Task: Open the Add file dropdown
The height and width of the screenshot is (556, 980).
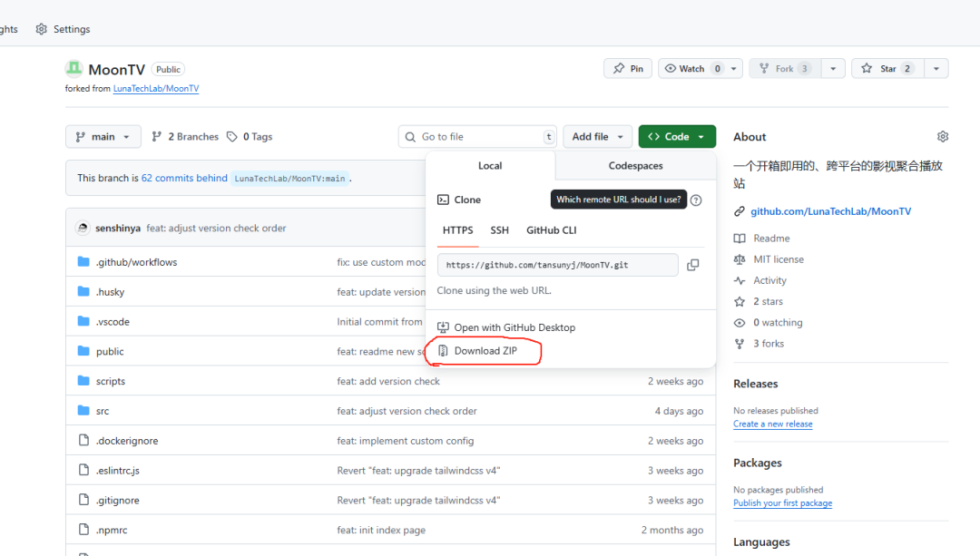Action: pos(597,137)
